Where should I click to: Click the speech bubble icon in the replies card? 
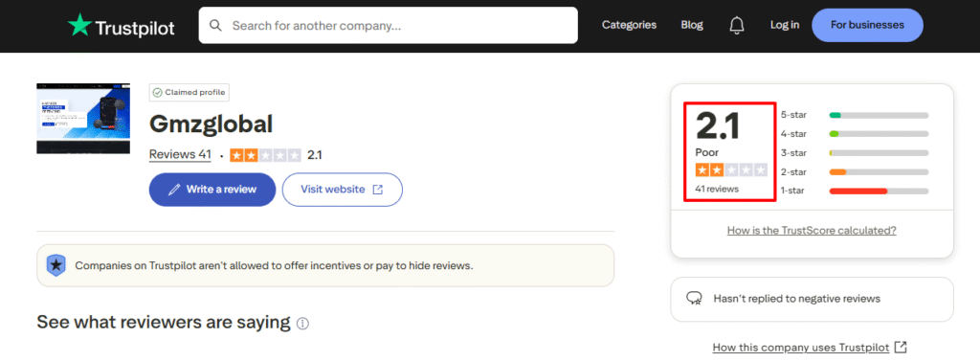coord(694,299)
